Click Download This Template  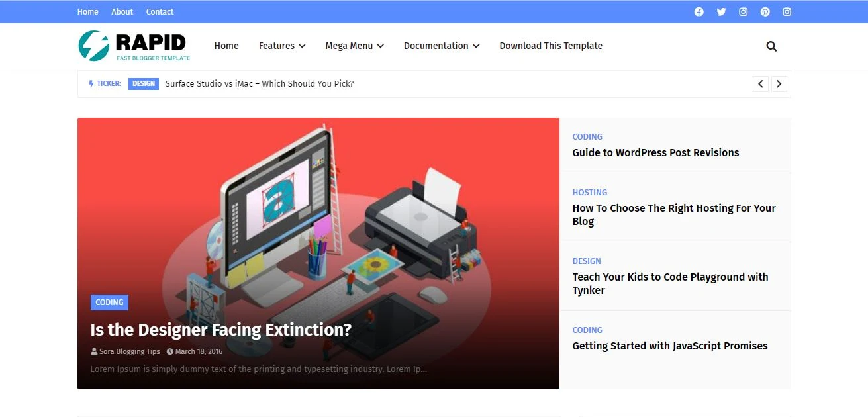click(551, 46)
